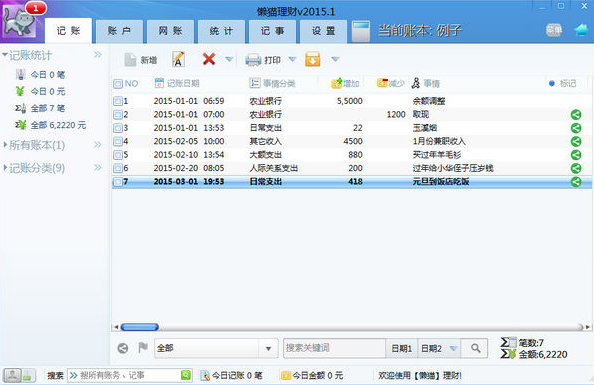Screen dimensions: 594x385
Task: Click the 新增 button
Action: tap(141, 60)
